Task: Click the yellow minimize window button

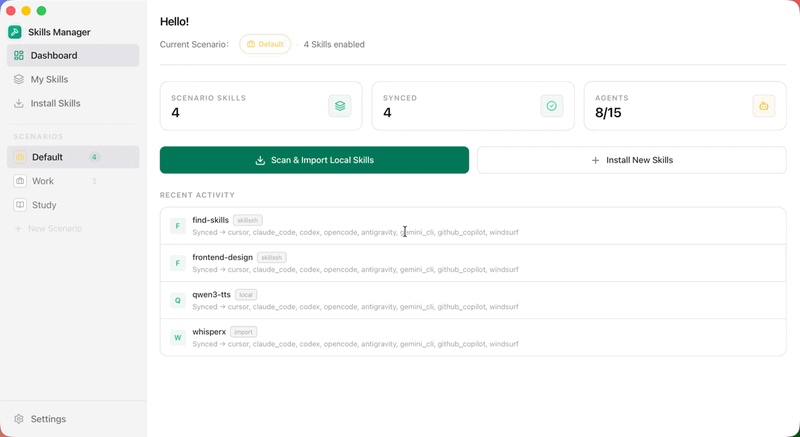Action: [26, 11]
